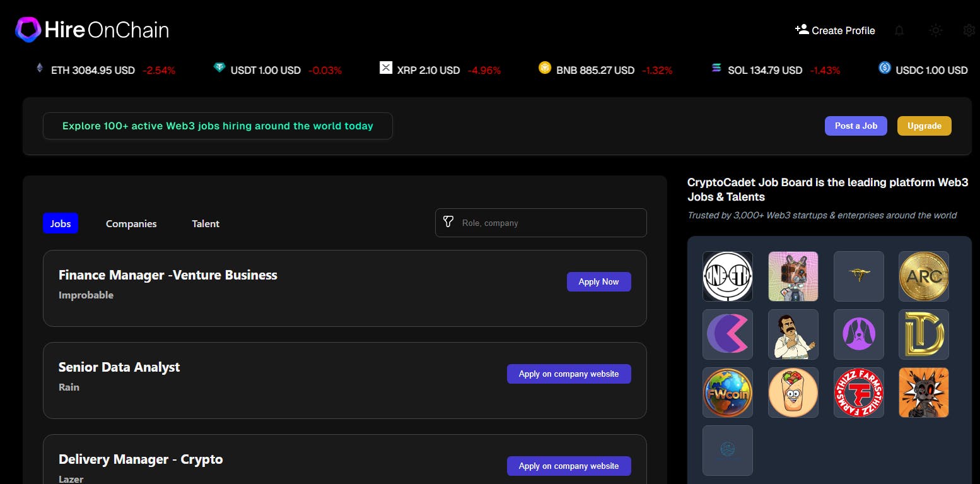Switch to the Companies tab
This screenshot has height=484, width=980.
(x=131, y=223)
